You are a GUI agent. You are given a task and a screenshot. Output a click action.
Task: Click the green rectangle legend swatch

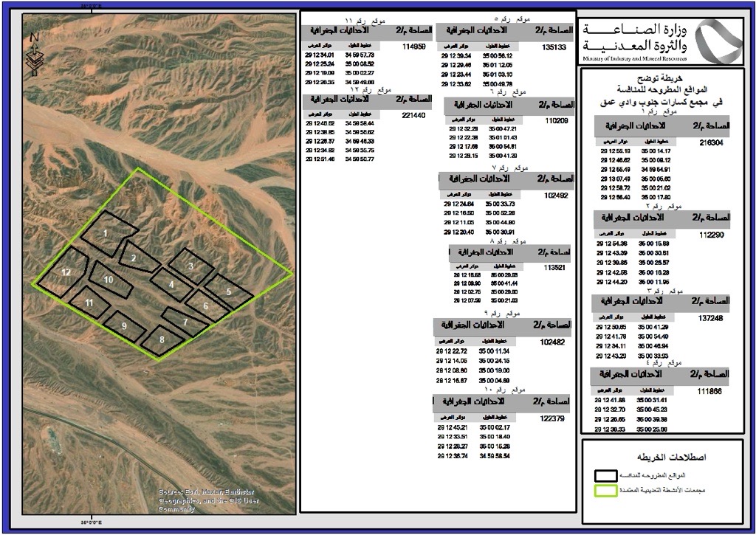click(617, 490)
